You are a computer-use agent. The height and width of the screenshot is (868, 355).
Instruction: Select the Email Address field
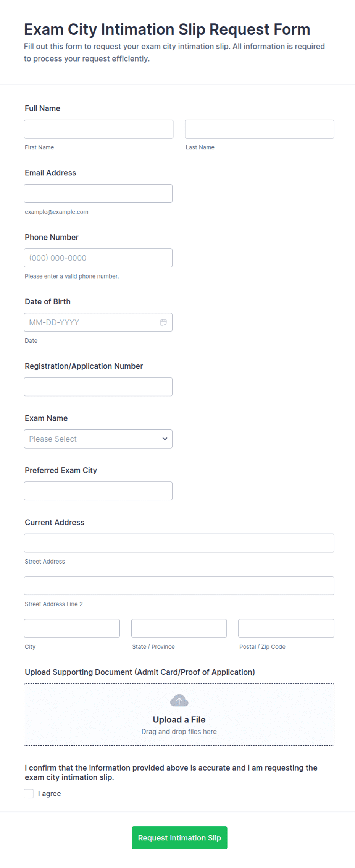pos(98,194)
